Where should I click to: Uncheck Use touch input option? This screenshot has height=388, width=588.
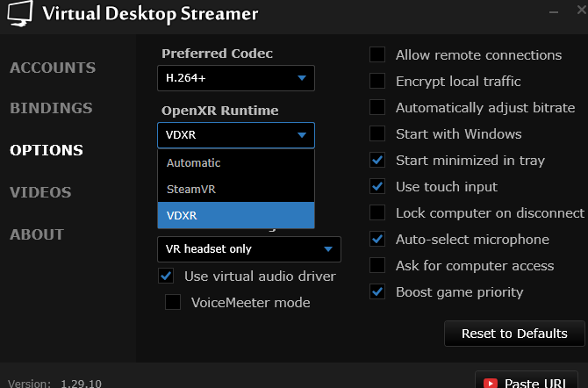click(377, 186)
